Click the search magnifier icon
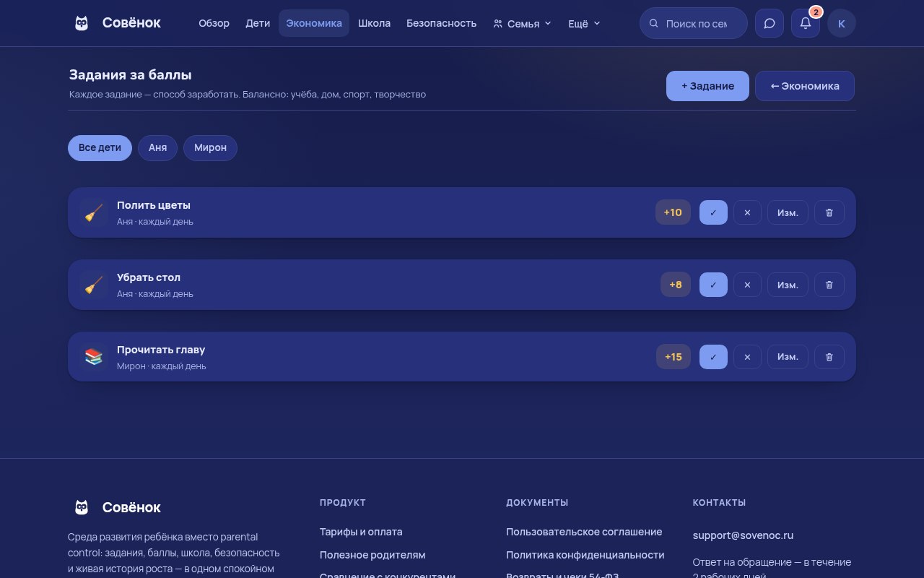The image size is (924, 578). pyautogui.click(x=654, y=23)
